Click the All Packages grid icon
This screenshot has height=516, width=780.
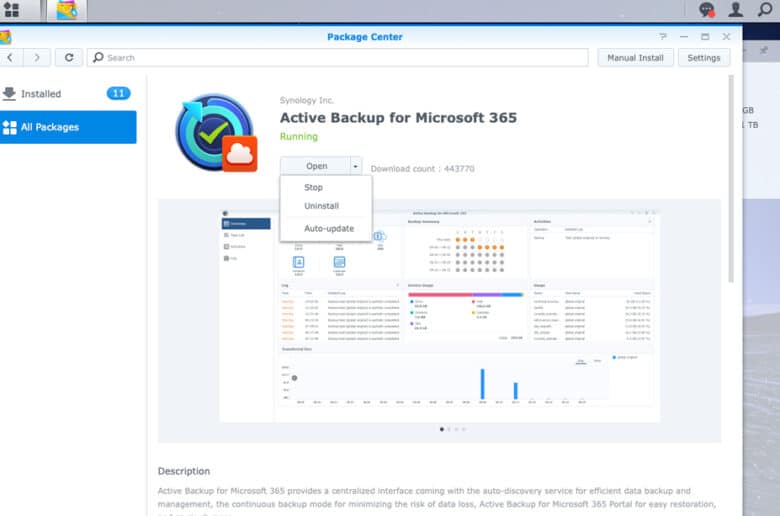pos(9,127)
